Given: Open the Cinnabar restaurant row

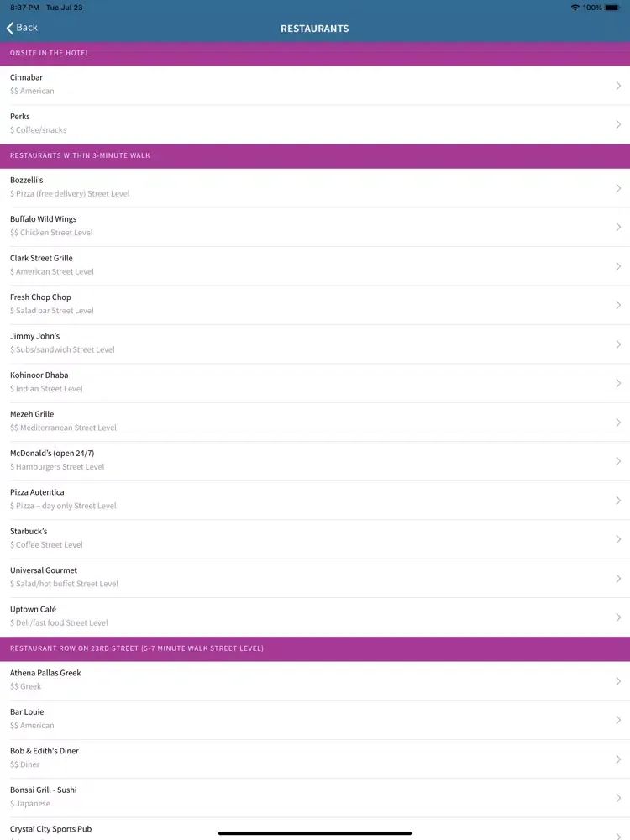Looking at the screenshot, I should coord(315,85).
